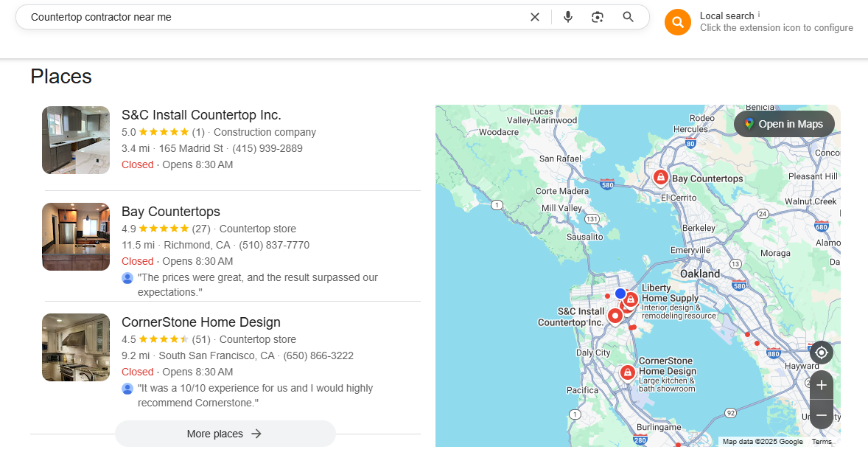
Task: Center map on my location
Action: point(822,353)
